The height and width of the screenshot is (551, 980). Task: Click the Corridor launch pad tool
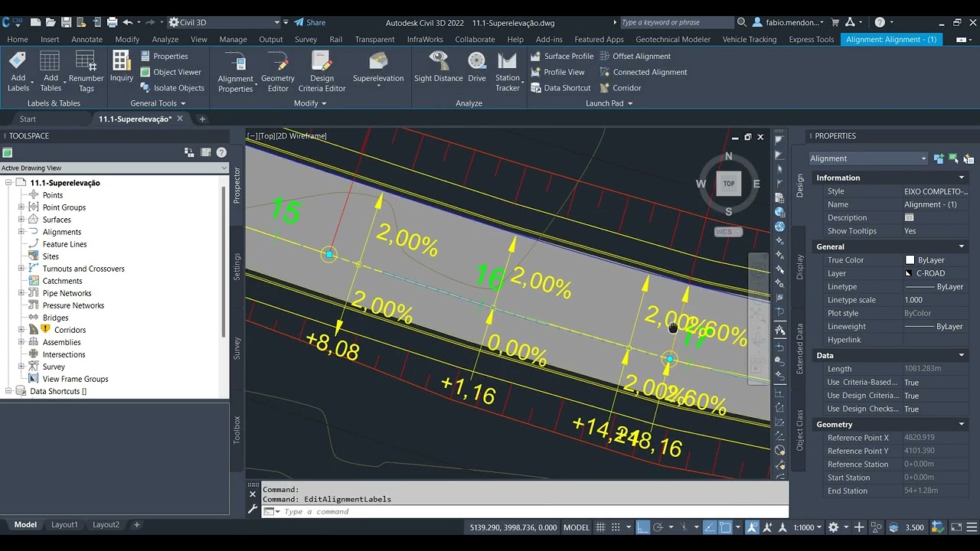620,88
